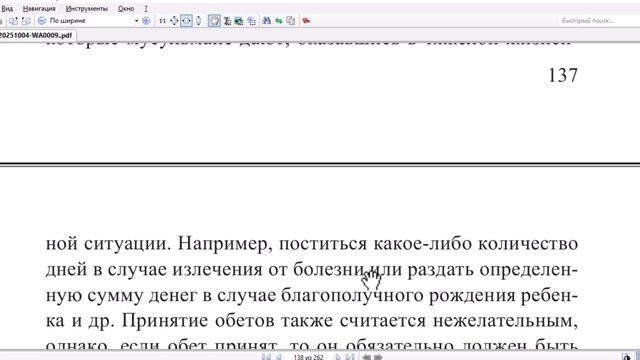The width and height of the screenshot is (640, 360).
Task: Click the word Например in document
Action: pyautogui.click(x=223, y=244)
